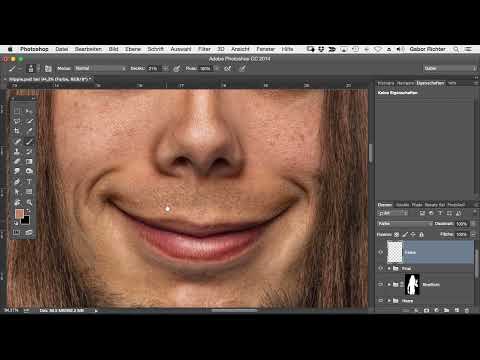
Task: Add layer mask icon
Action: (426, 310)
